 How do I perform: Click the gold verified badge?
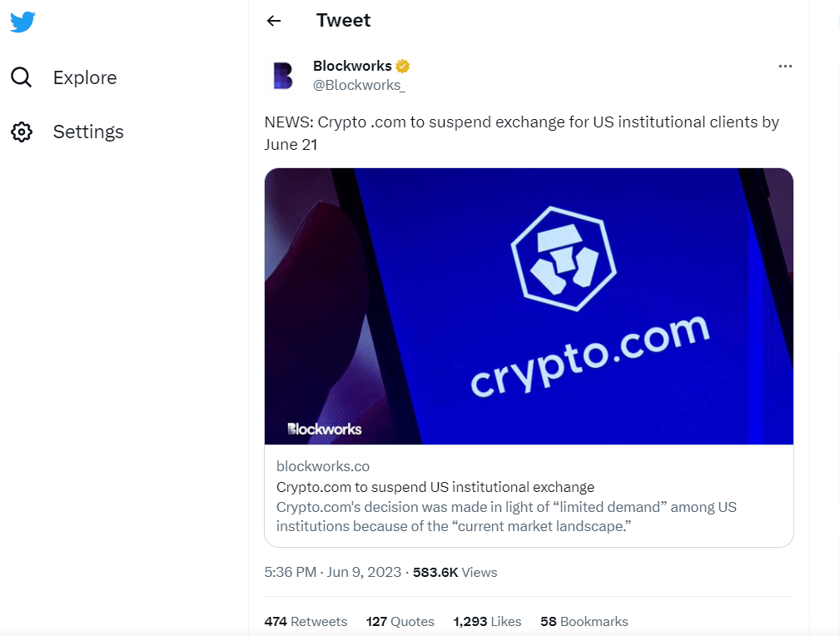click(402, 66)
